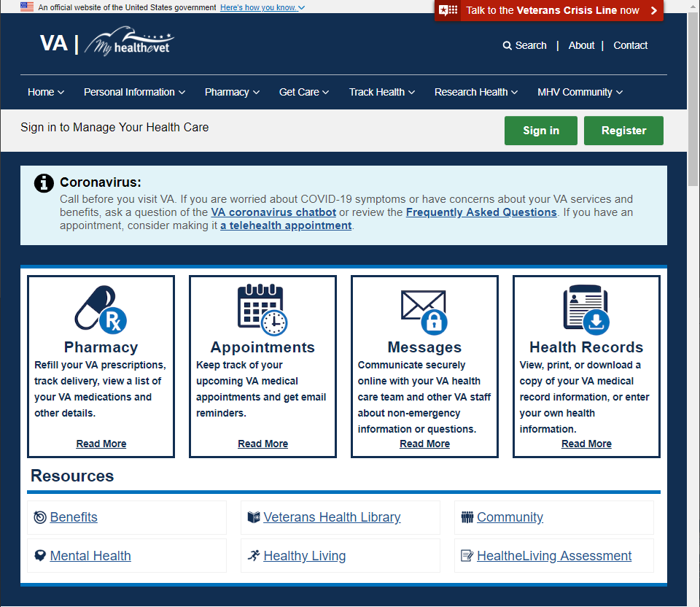Click the green Sign in button
700x607 pixels.
coord(540,131)
